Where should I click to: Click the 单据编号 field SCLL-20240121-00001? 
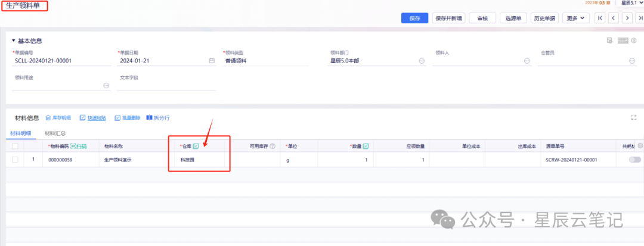point(61,61)
